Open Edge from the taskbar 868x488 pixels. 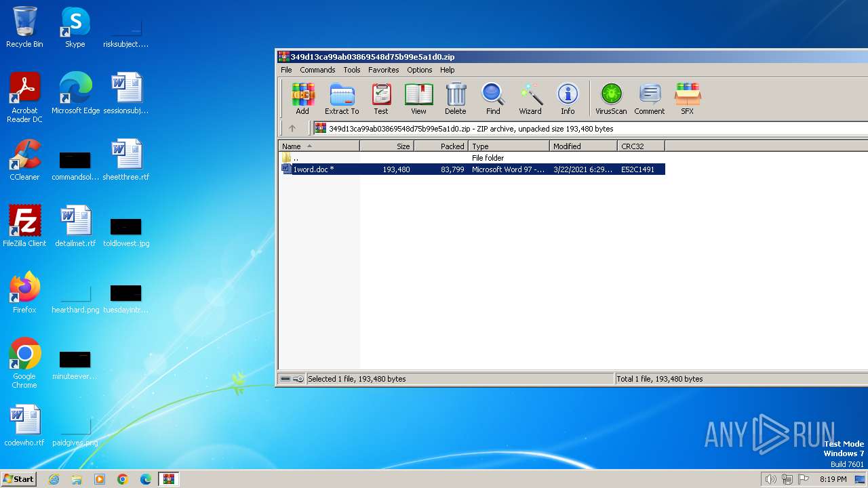[x=146, y=479]
